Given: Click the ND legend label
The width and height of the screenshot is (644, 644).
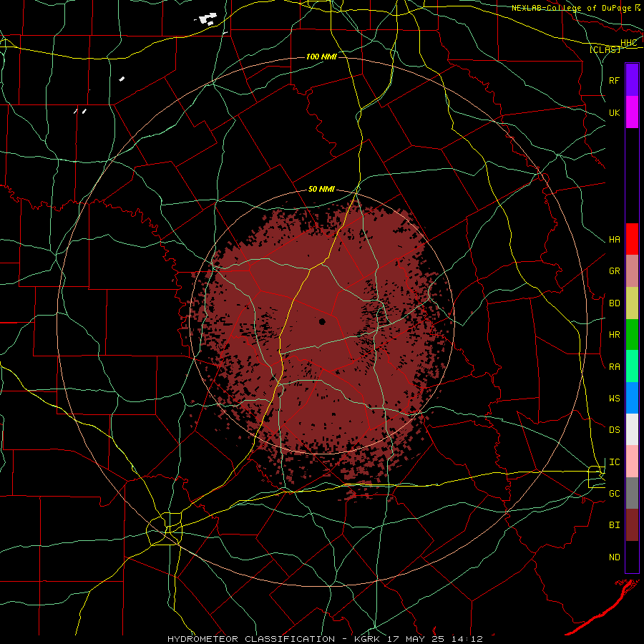Looking at the screenshot, I should point(614,557).
